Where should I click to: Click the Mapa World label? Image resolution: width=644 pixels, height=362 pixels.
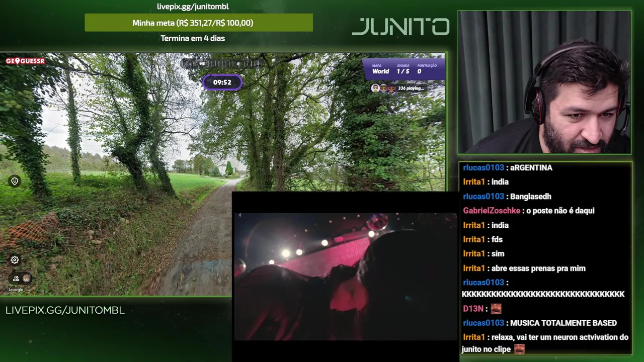coord(380,69)
